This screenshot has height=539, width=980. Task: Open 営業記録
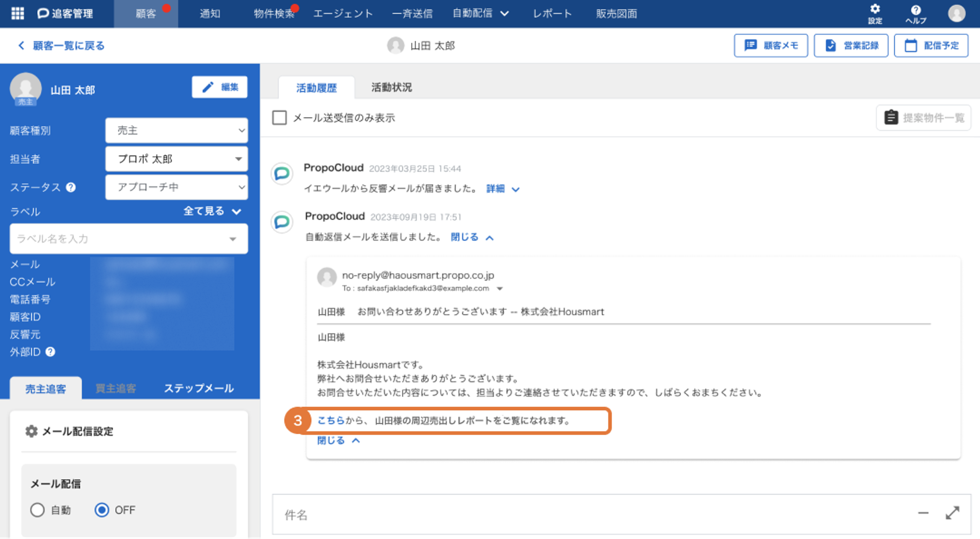851,46
